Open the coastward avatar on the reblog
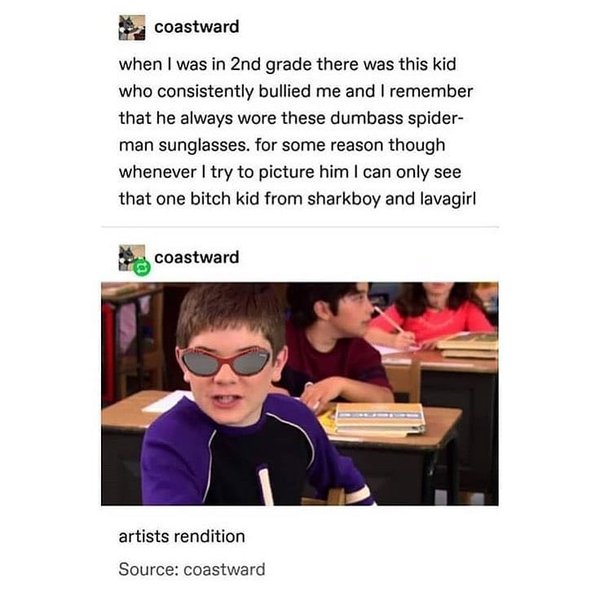 coord(131,257)
